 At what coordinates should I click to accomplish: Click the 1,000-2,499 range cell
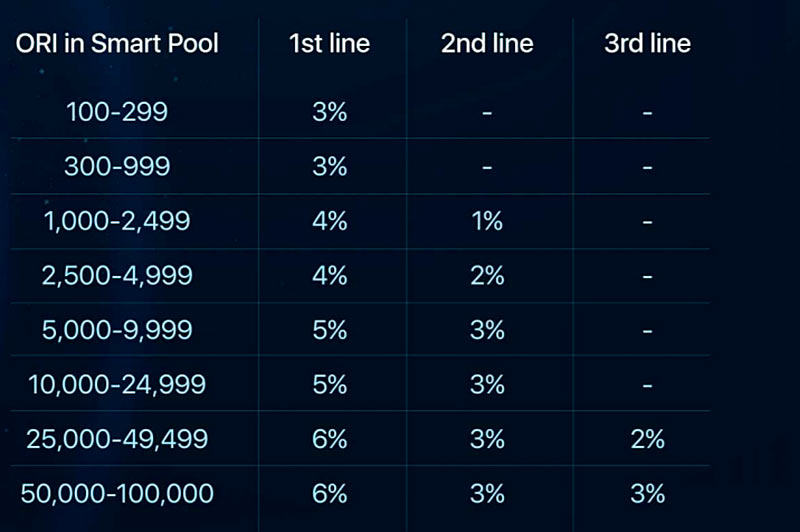point(117,221)
